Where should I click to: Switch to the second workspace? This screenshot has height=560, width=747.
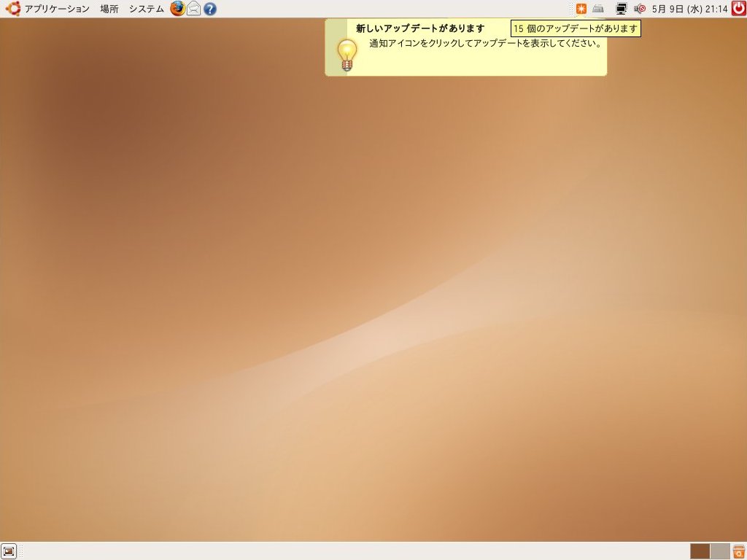point(720,551)
